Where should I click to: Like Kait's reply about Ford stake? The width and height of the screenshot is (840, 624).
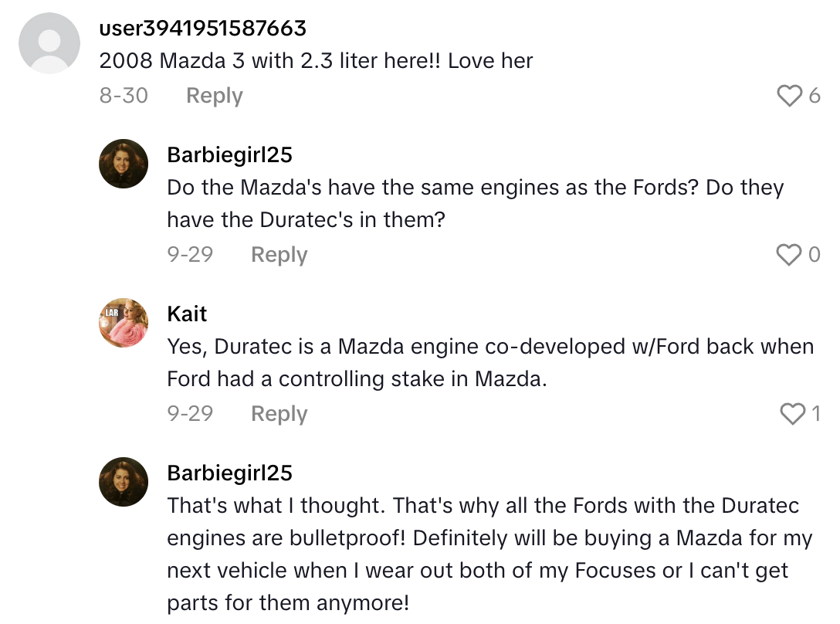tap(793, 414)
